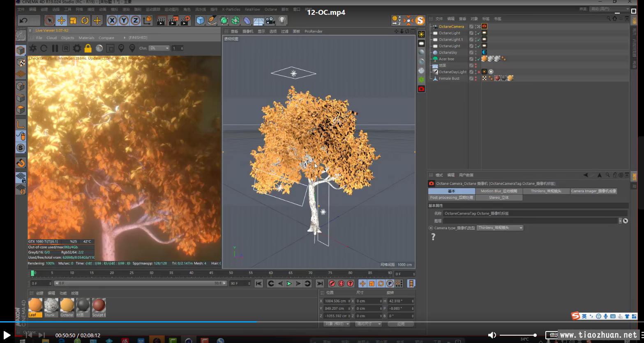
Task: Go to end of animation
Action: 320,283
